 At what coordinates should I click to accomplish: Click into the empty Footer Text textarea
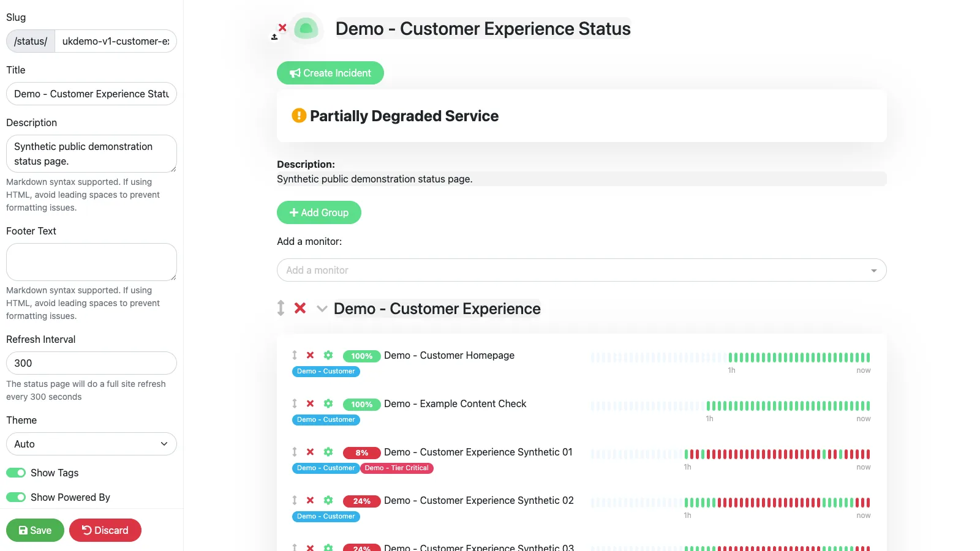coord(91,262)
